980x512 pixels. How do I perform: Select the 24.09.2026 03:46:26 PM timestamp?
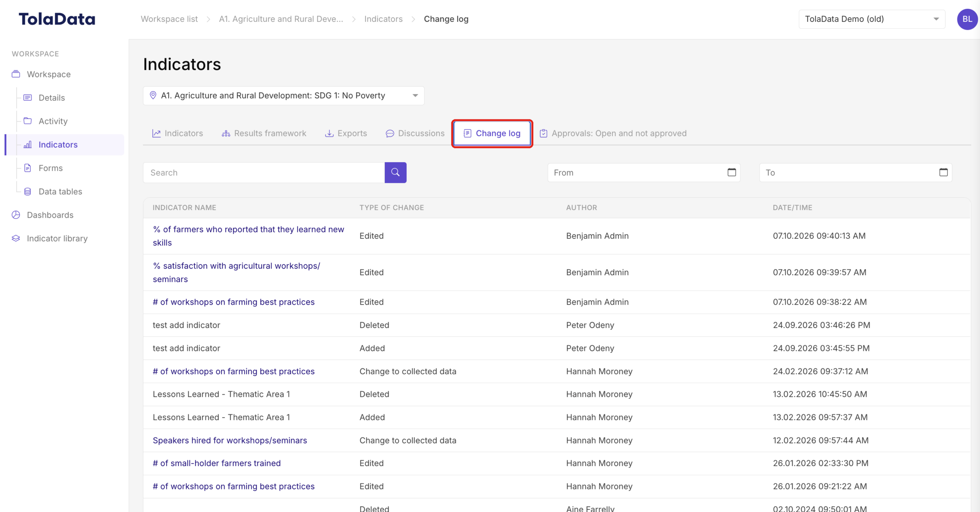pos(822,325)
